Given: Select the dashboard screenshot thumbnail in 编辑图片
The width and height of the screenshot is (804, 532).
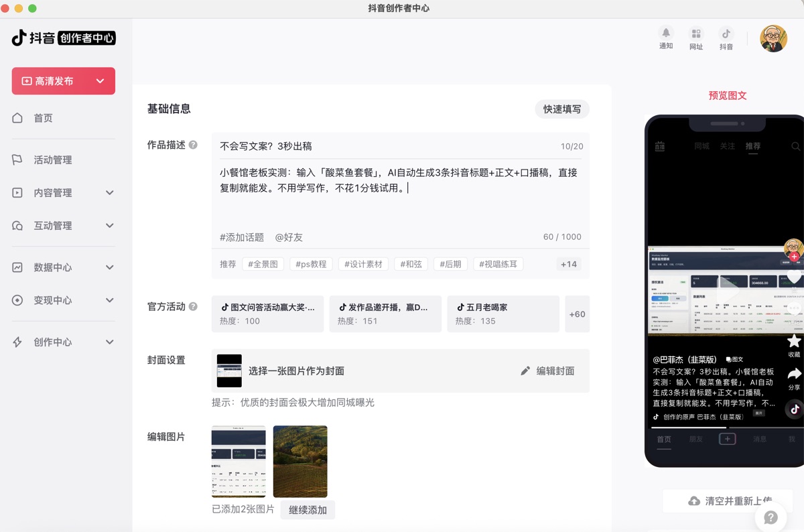Looking at the screenshot, I should 239,462.
